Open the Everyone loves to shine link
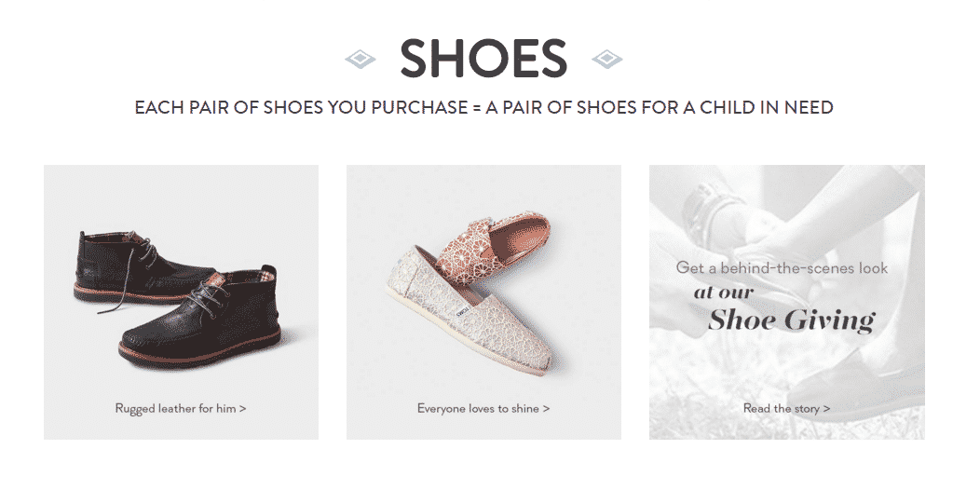Viewport: 980px width, 490px height. [x=483, y=408]
